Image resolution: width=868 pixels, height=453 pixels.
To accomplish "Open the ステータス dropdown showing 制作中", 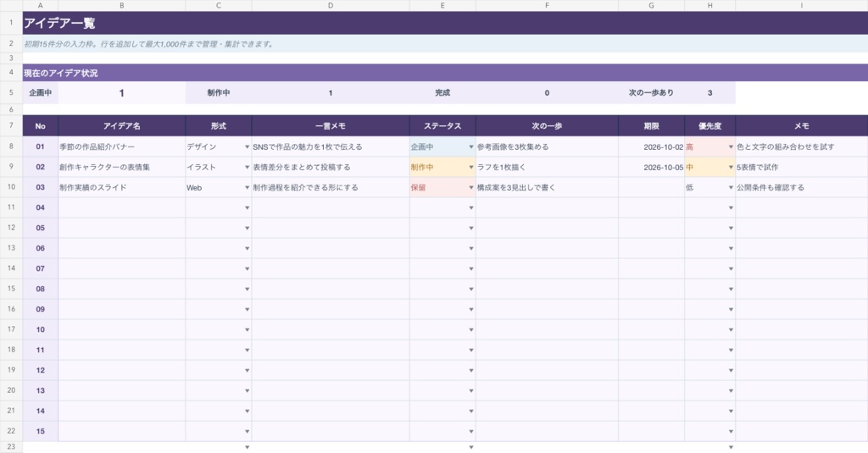I will point(471,167).
